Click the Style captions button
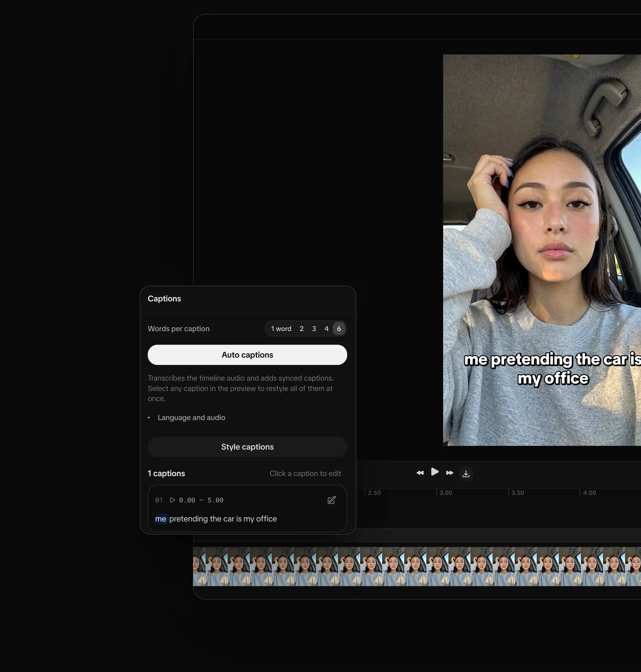 (247, 447)
